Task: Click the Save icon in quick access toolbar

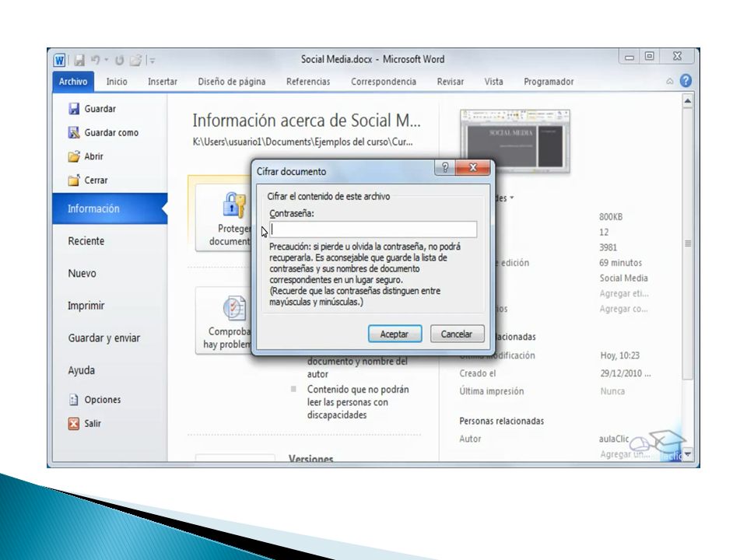Action: point(79,61)
